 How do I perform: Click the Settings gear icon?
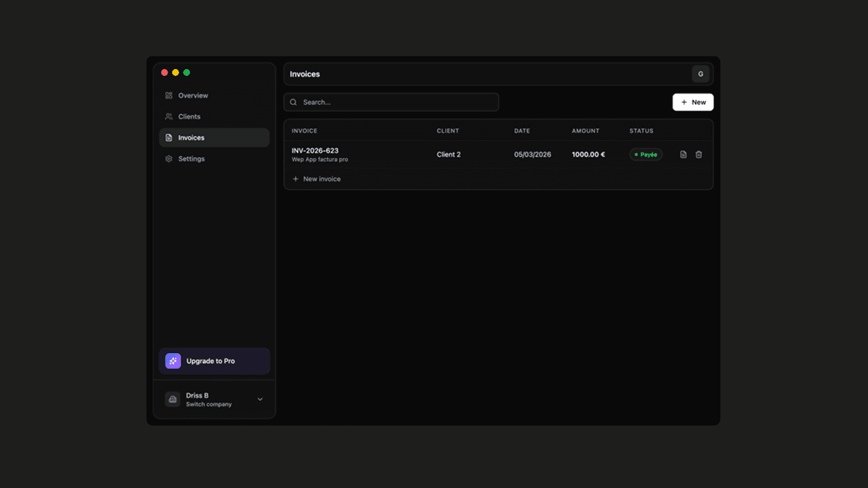169,159
